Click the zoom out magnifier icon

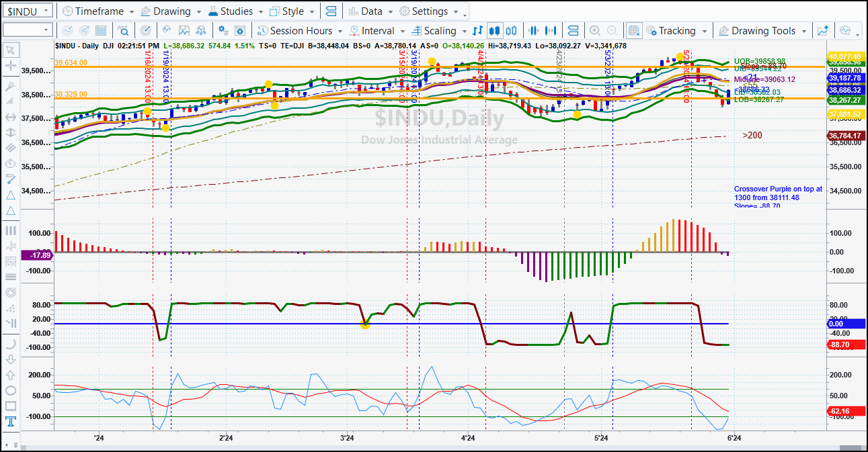[612, 31]
